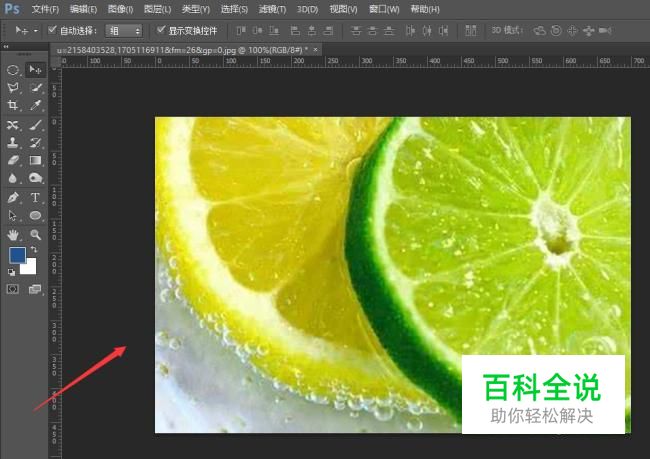The height and width of the screenshot is (459, 650).
Task: Close the jpg document tab
Action: (315, 50)
